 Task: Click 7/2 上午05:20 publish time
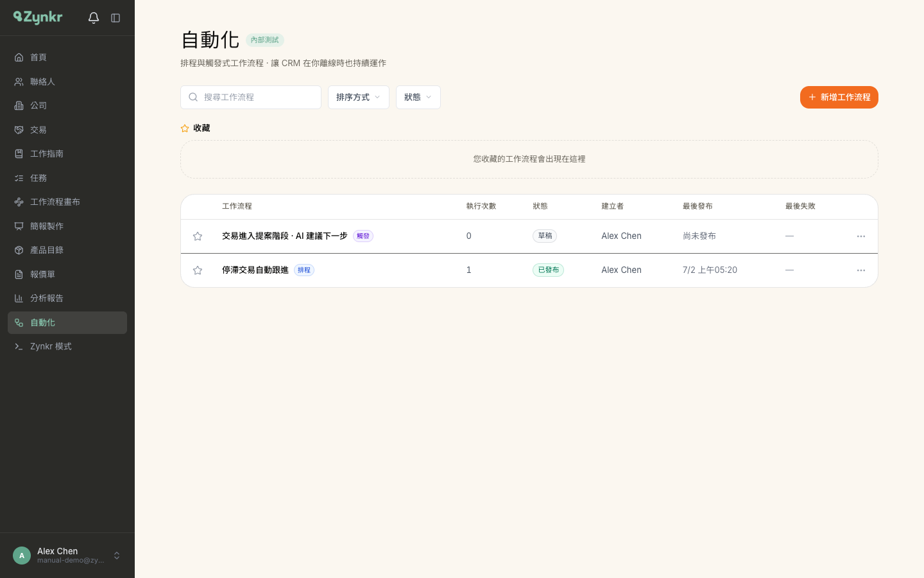click(710, 270)
